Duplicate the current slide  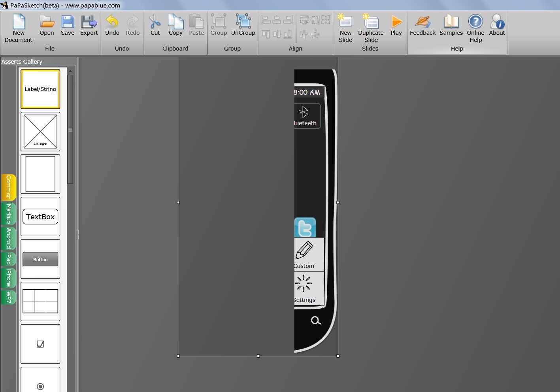[371, 28]
